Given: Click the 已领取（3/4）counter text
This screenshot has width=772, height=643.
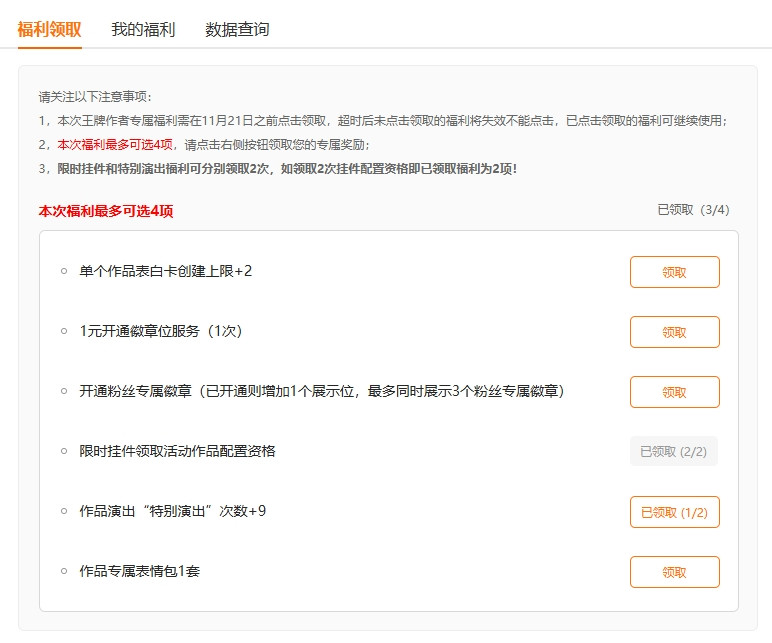Looking at the screenshot, I should coord(693,210).
